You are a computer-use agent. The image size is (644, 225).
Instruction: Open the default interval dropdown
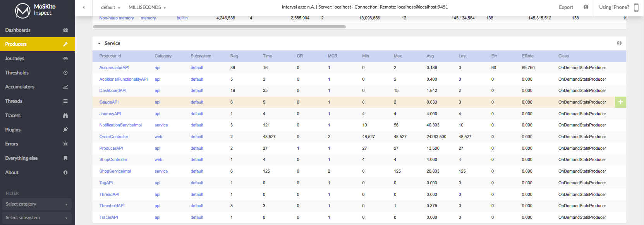coord(110,7)
